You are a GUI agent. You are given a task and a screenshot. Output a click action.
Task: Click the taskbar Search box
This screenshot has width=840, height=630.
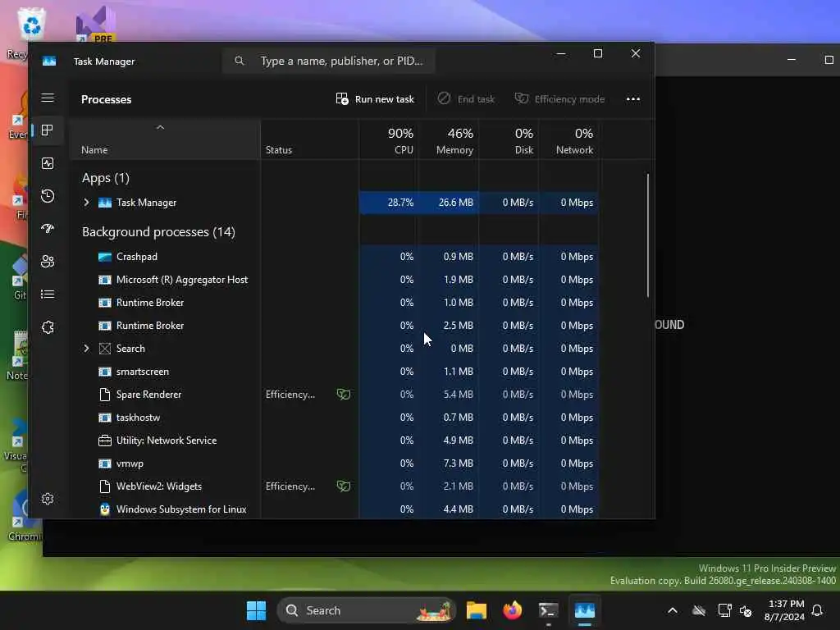[366, 610]
